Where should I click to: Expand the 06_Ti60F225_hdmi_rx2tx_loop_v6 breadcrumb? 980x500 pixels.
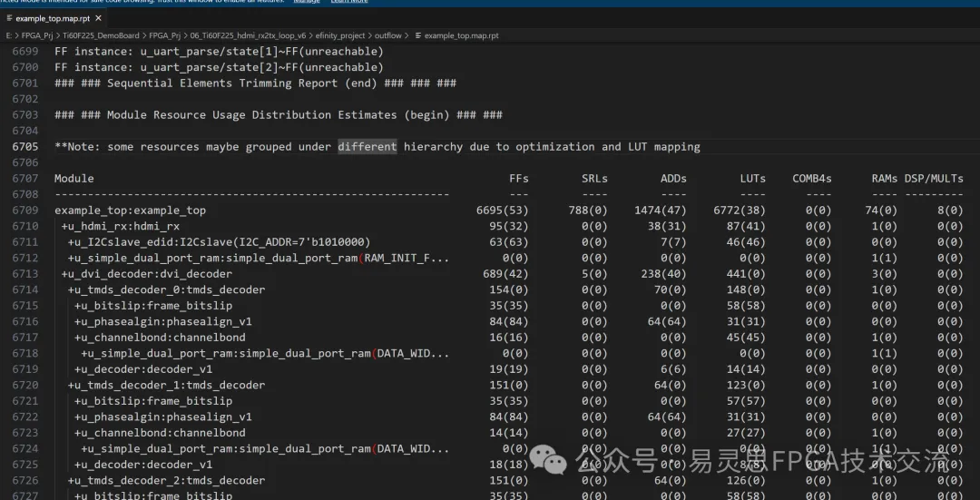point(248,35)
